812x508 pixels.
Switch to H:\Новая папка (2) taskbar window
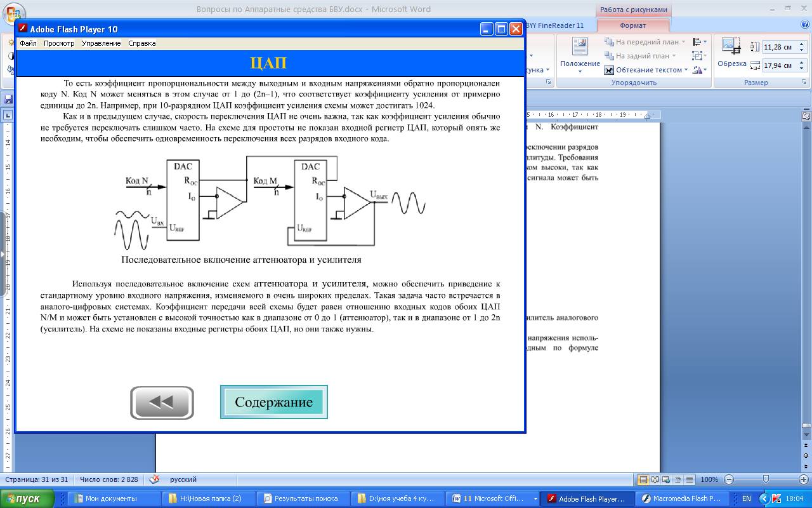coord(209,499)
